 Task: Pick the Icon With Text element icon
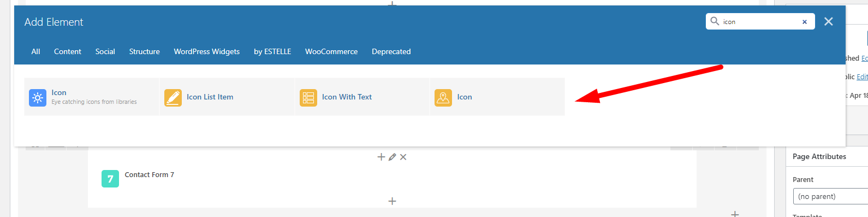pyautogui.click(x=308, y=97)
